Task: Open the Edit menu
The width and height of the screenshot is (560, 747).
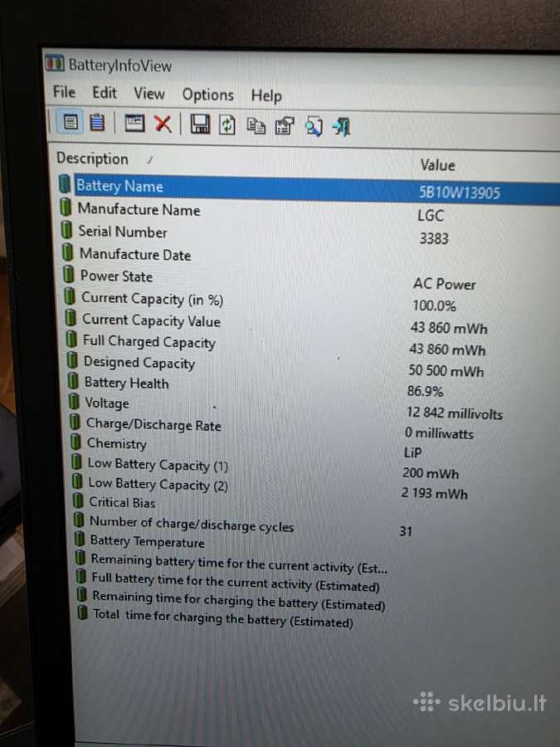Action: point(105,92)
